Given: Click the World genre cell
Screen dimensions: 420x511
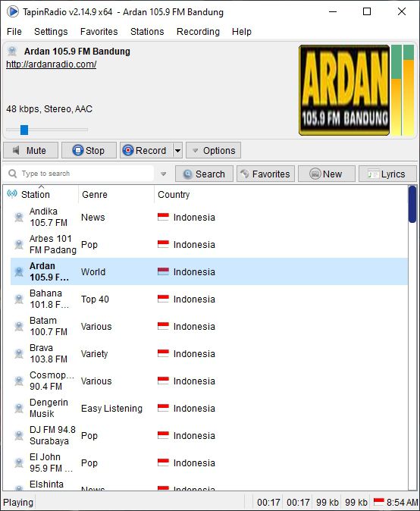Looking at the screenshot, I should (x=93, y=271).
